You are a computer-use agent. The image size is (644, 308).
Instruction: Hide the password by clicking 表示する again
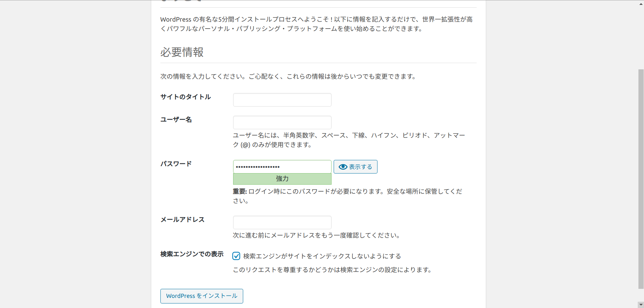click(x=355, y=167)
